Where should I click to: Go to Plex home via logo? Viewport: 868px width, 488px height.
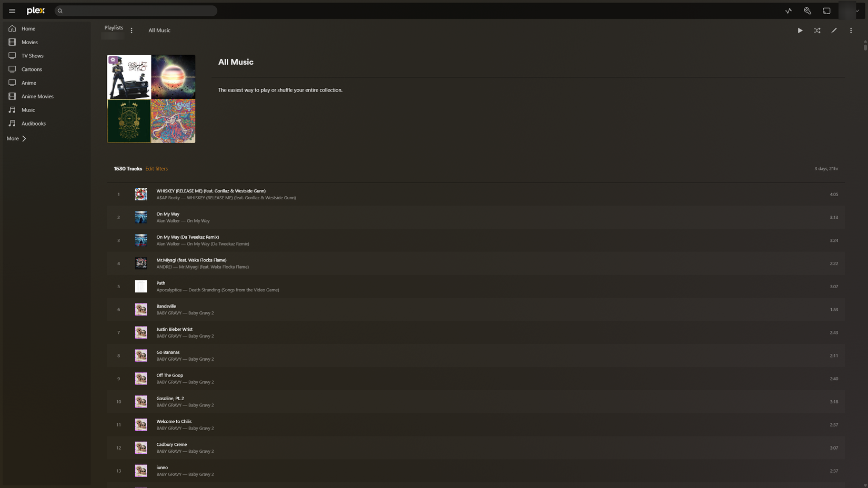tap(36, 11)
